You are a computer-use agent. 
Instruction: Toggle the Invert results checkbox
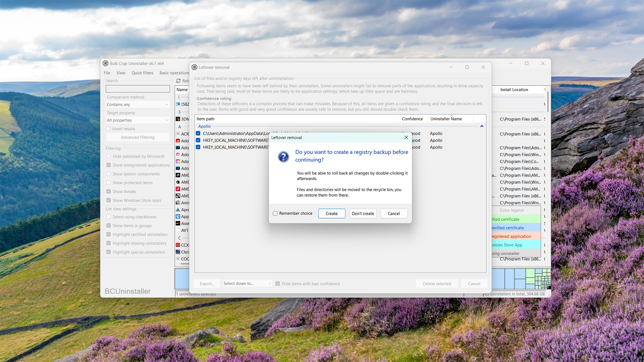[108, 129]
